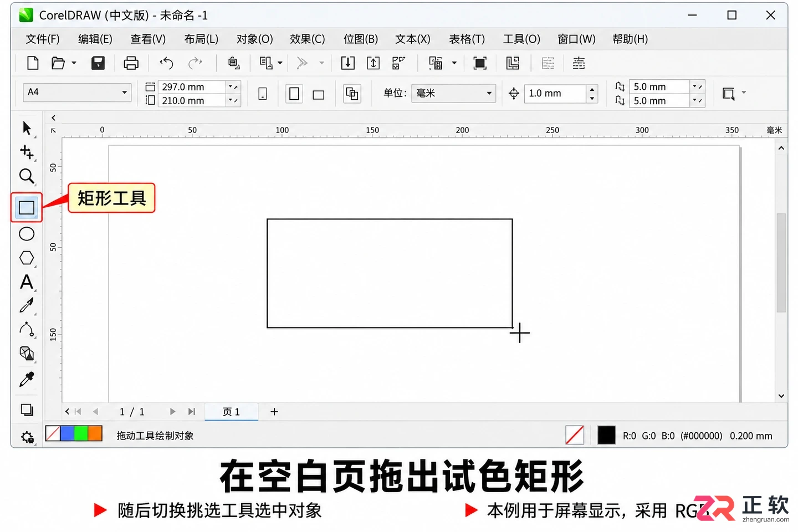
Task: Open the 文件(F) menu
Action: coord(43,39)
